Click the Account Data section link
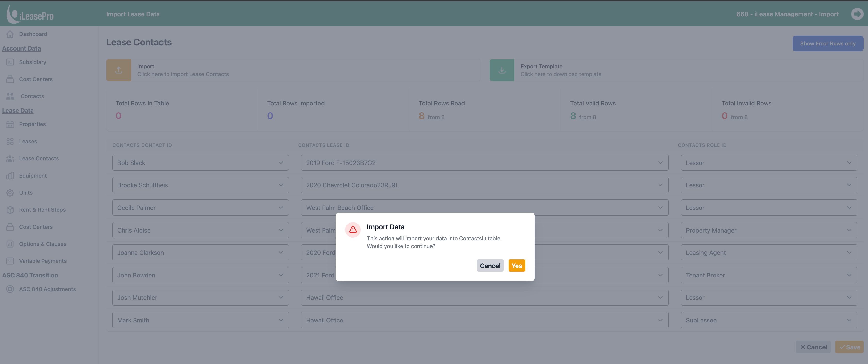Screen dimensions: 868x364 pyautogui.click(x=21, y=48)
